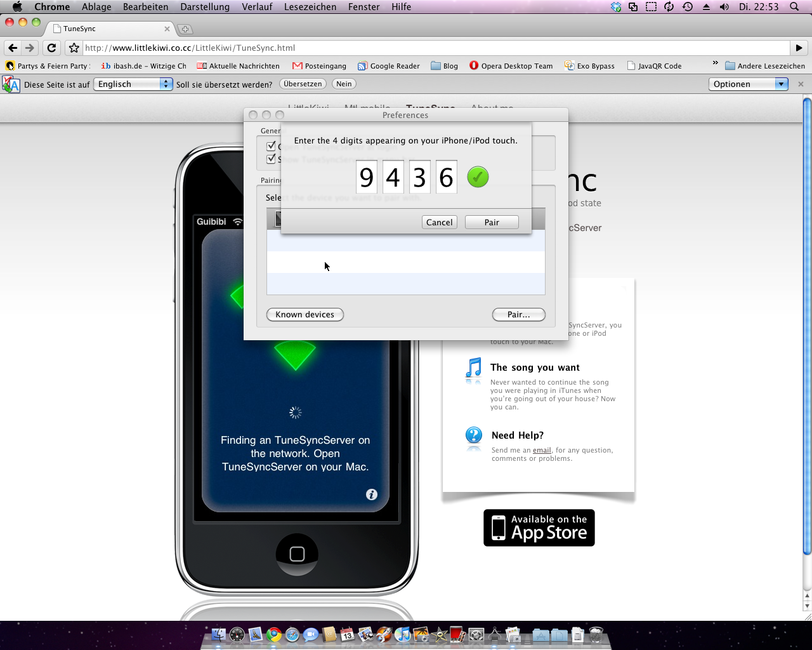
Task: Click the address bar URL field
Action: (436, 48)
